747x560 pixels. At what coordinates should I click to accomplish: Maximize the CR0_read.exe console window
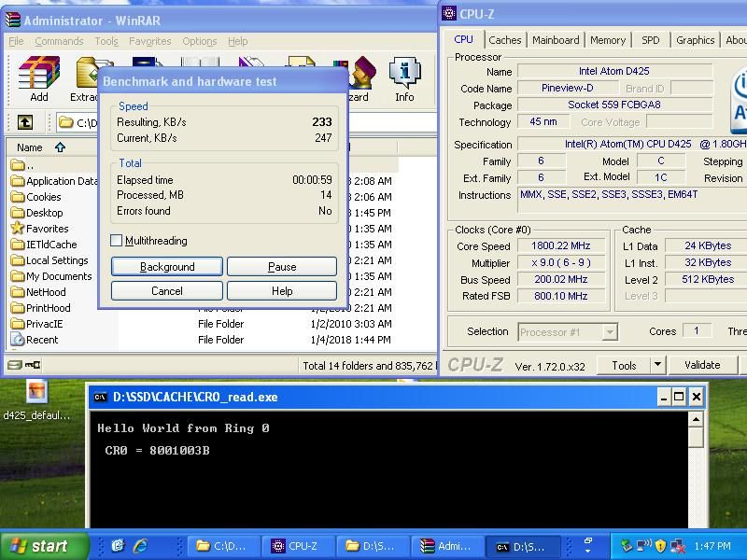point(679,397)
